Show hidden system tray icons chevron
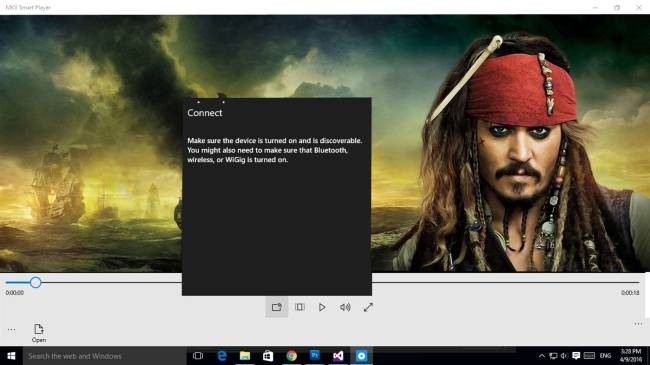 pos(541,356)
